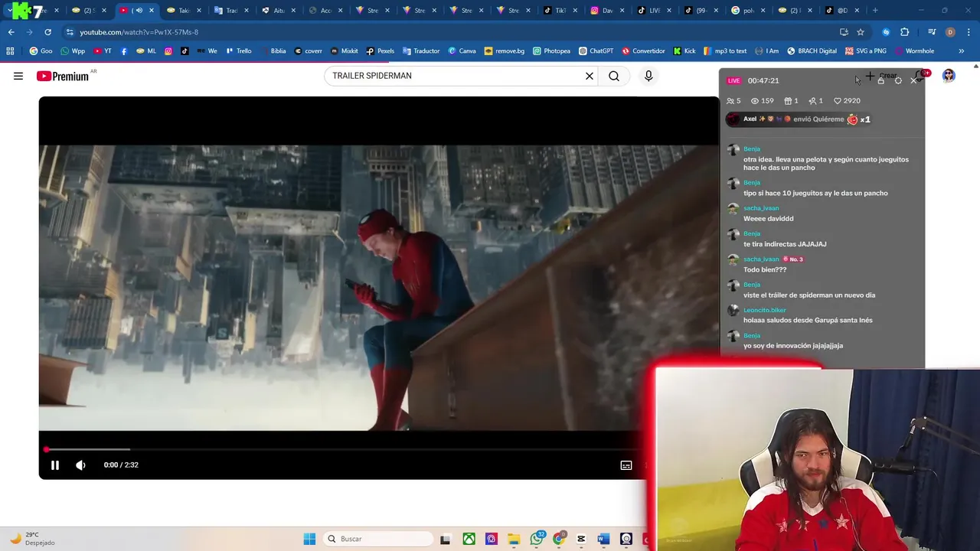Click the Crear create button
The height and width of the screenshot is (551, 980).
pos(881,76)
